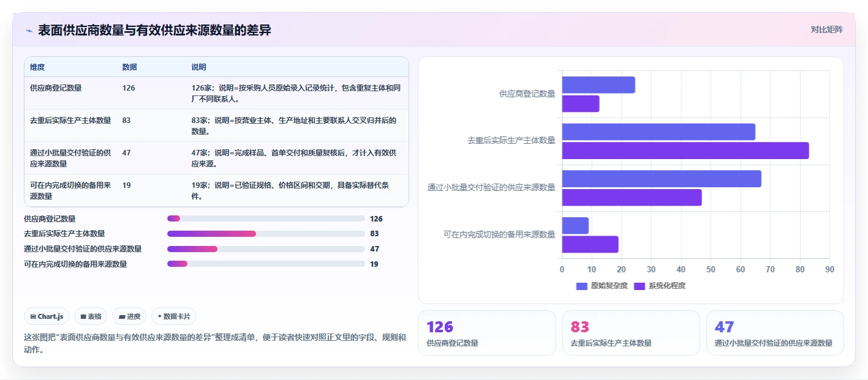Click the x-axis tick label 90
The width and height of the screenshot is (868, 380).
(830, 269)
